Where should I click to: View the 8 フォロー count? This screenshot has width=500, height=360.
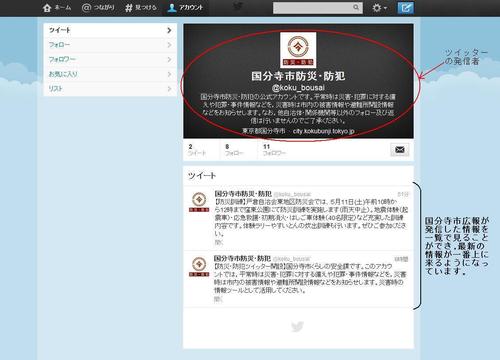(x=234, y=150)
